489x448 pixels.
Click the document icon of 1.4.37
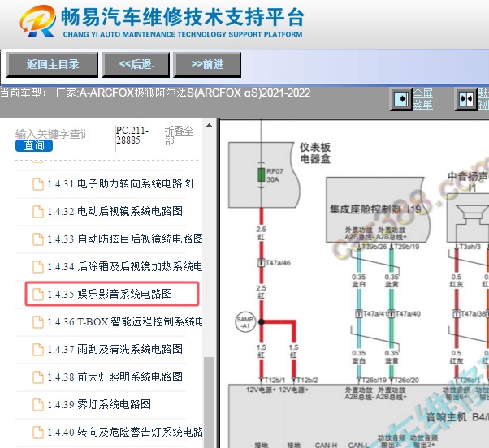38,350
